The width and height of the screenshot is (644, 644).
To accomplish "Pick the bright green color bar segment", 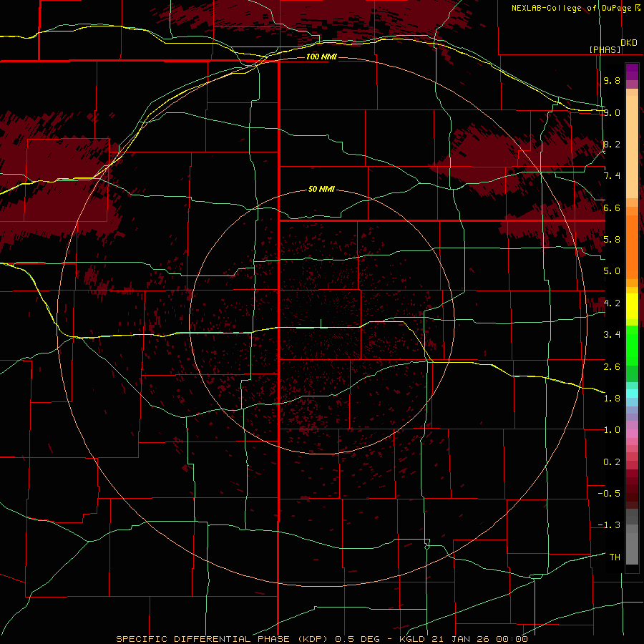I will pos(632,346).
